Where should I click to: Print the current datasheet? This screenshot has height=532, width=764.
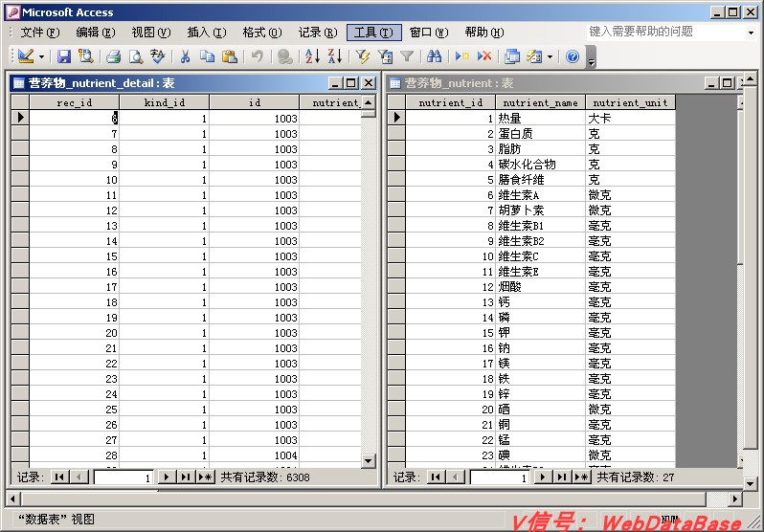[x=114, y=56]
